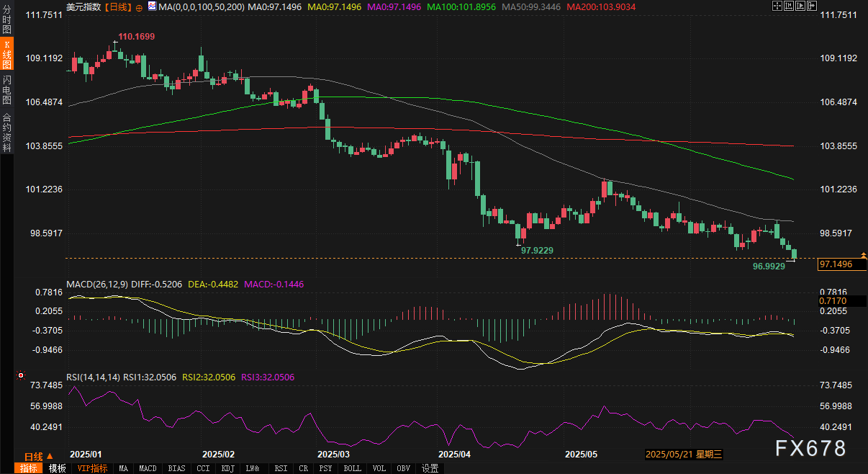868x474 pixels.
Task: Click the jump-to-chart-start icon
Action: (x=790, y=6)
